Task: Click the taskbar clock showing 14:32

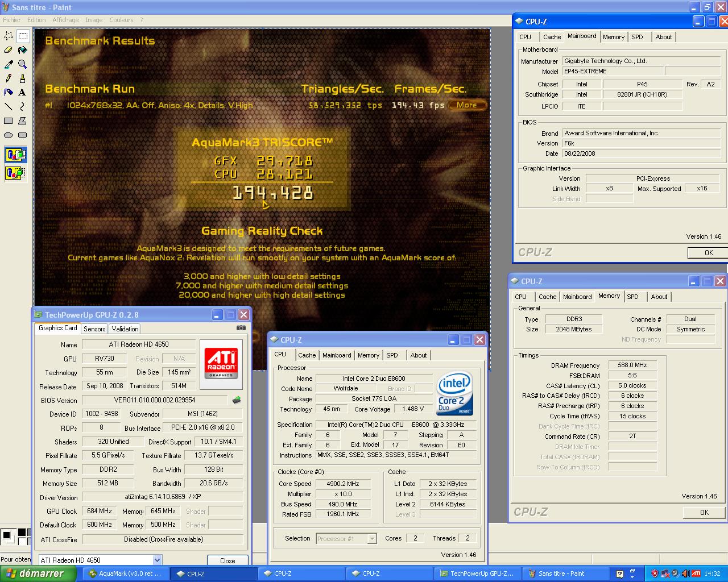Action: point(713,573)
